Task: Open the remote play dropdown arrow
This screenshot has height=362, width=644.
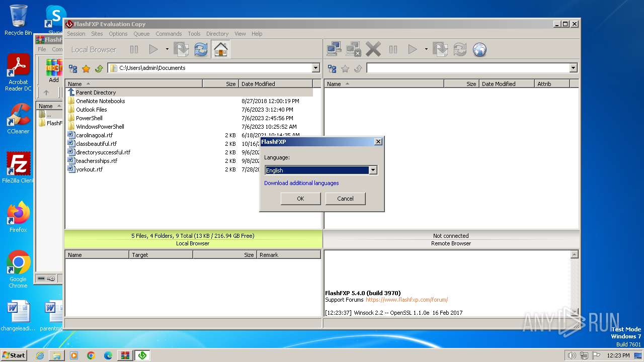Action: [x=426, y=49]
